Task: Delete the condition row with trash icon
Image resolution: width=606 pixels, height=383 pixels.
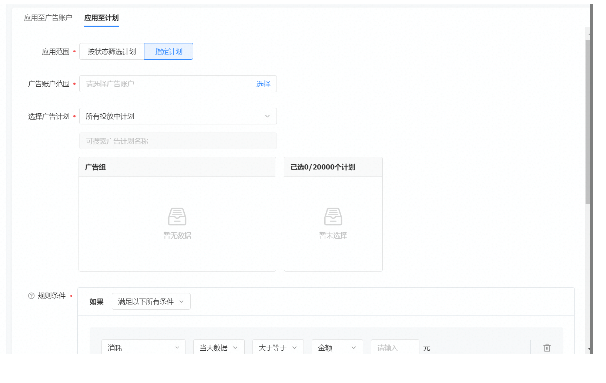Action: point(547,348)
